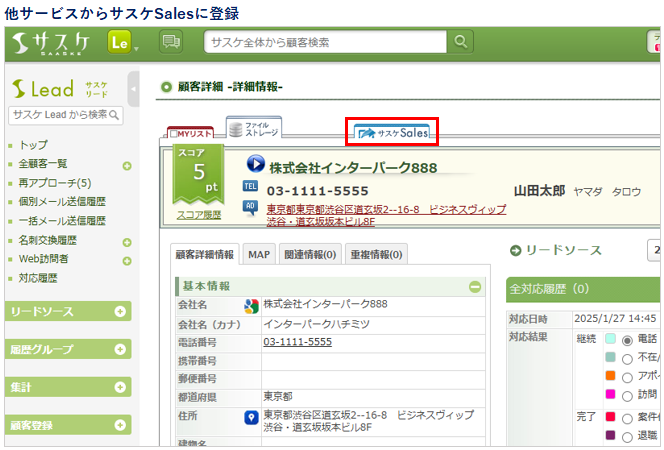664x450 pixels.
Task: Click the TEL icon
Action: click(250, 186)
